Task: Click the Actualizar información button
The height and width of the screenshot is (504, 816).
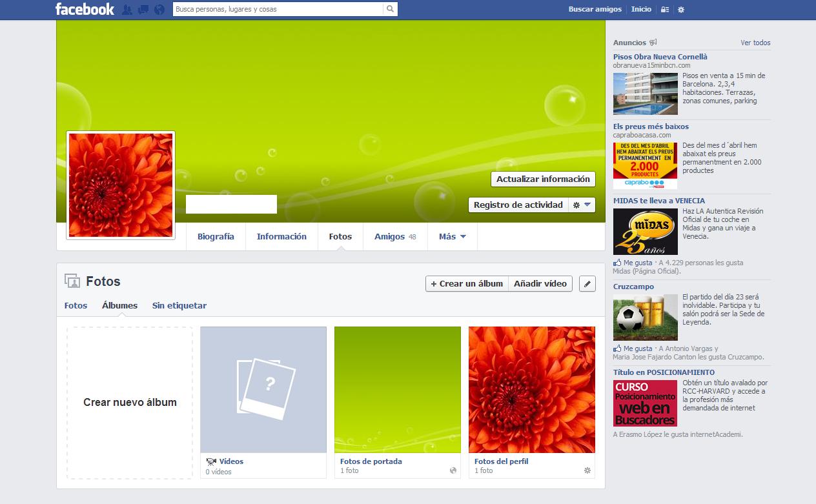Action: click(543, 179)
